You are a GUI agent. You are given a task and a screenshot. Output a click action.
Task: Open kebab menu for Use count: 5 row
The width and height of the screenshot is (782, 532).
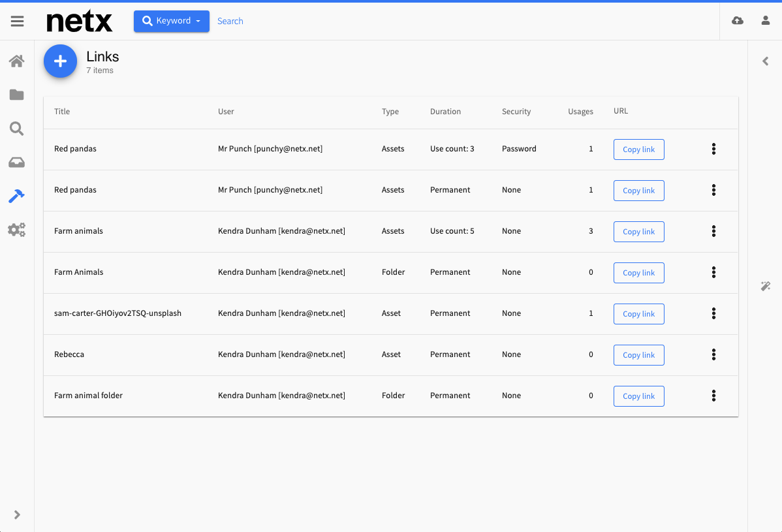pos(713,231)
